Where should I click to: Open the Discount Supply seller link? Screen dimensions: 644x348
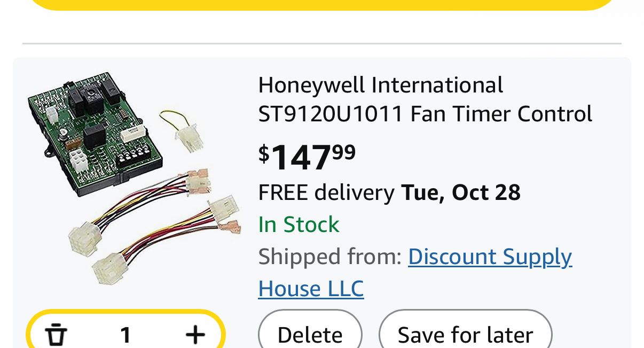pos(490,257)
